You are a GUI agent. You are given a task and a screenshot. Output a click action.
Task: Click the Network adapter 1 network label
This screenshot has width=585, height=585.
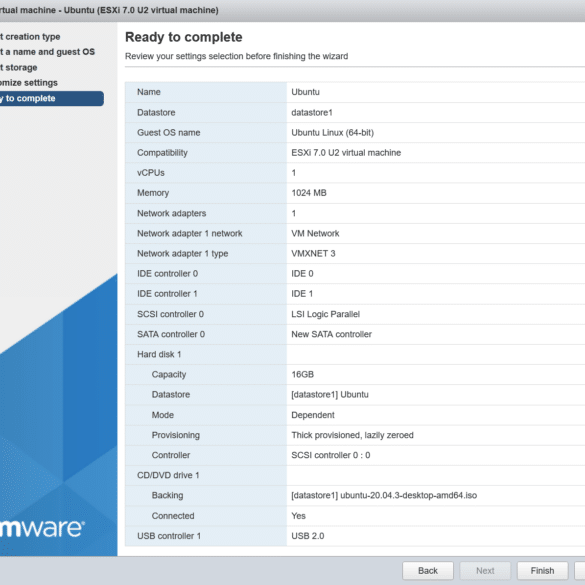[190, 234]
